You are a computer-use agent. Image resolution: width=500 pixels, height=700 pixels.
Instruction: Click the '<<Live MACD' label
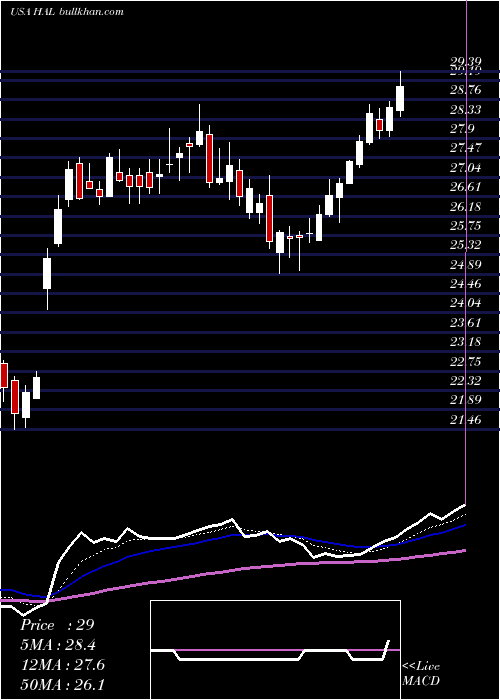pyautogui.click(x=421, y=674)
